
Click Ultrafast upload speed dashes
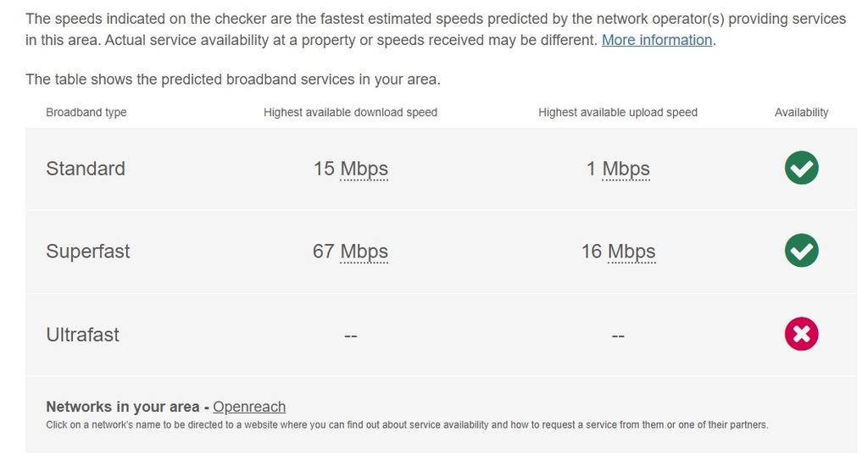pyautogui.click(x=618, y=335)
